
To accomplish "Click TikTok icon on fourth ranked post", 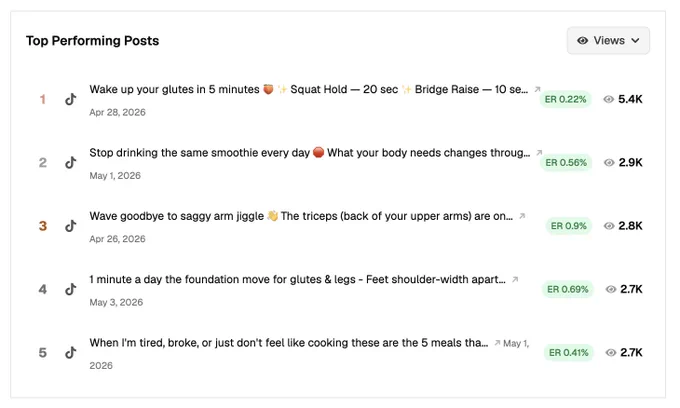I will (x=71, y=289).
